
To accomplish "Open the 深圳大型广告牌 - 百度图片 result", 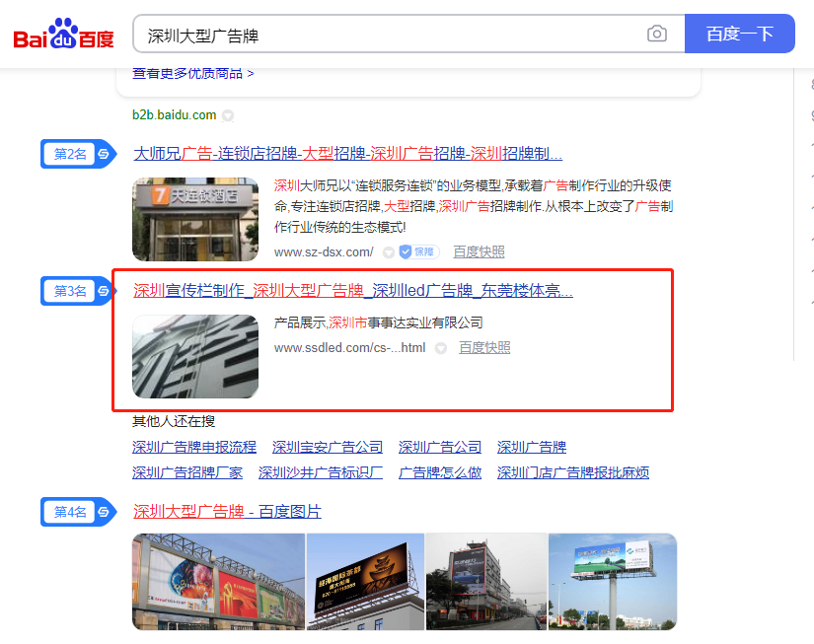I will [x=227, y=512].
